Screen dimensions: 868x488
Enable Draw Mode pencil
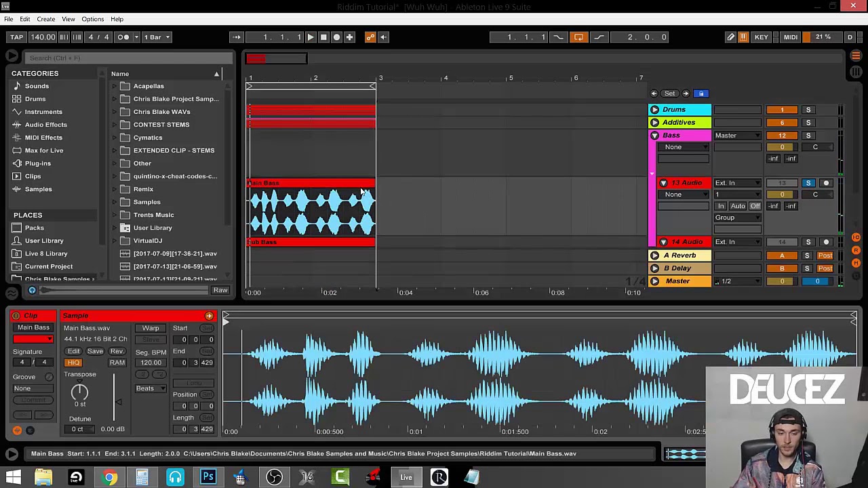click(730, 37)
